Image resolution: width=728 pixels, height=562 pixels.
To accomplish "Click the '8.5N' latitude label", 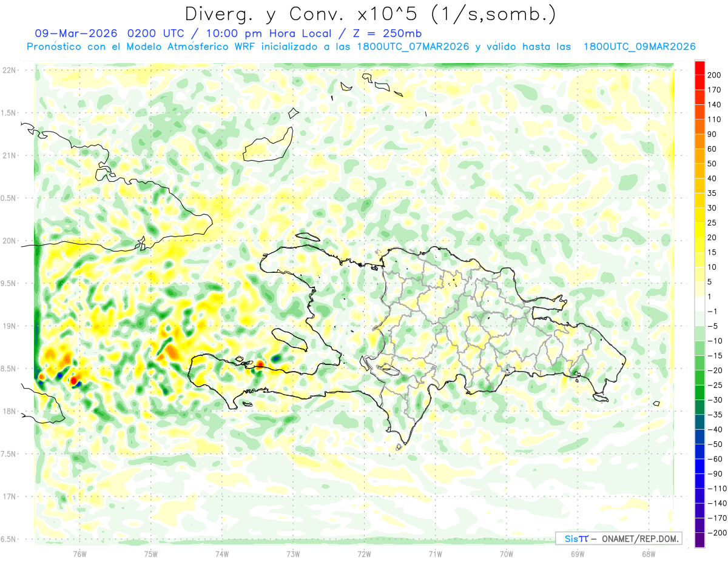I will click(x=8, y=369).
